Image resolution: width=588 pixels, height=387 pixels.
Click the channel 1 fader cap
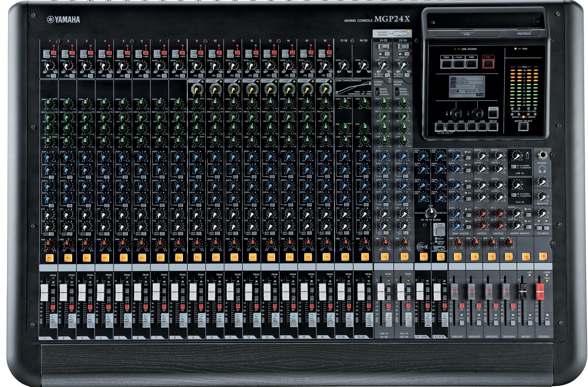(44, 293)
